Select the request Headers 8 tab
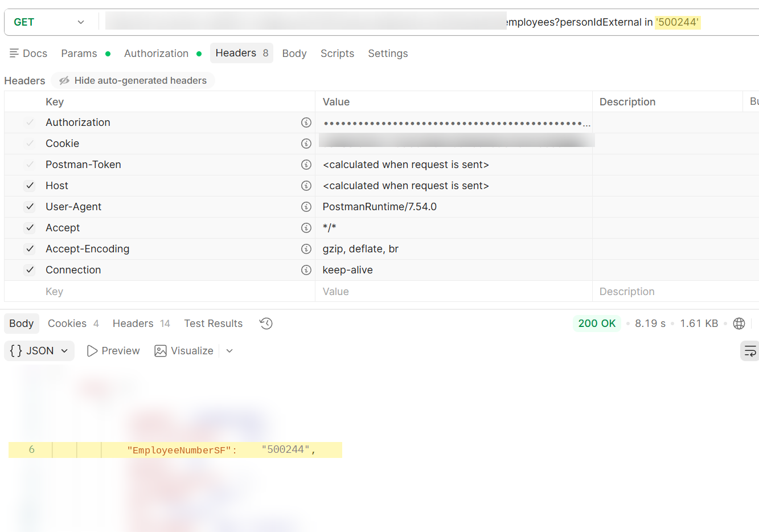 [241, 53]
